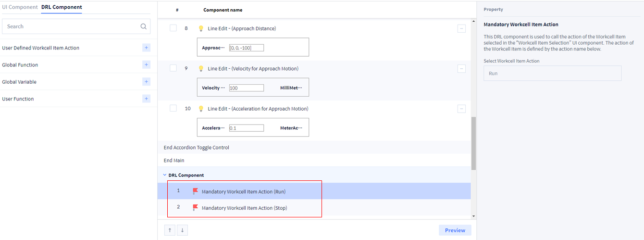
Task: Add User Defined Workcell Item Action via plus
Action: point(146,48)
